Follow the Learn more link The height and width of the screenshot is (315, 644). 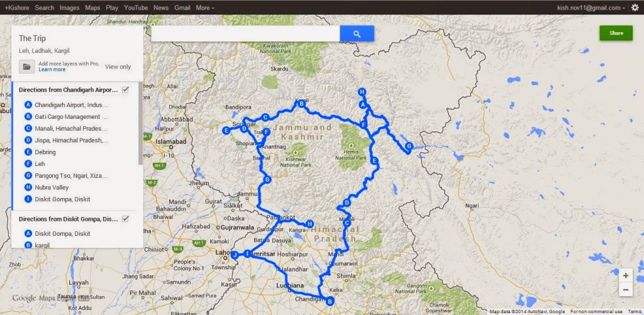pos(52,70)
